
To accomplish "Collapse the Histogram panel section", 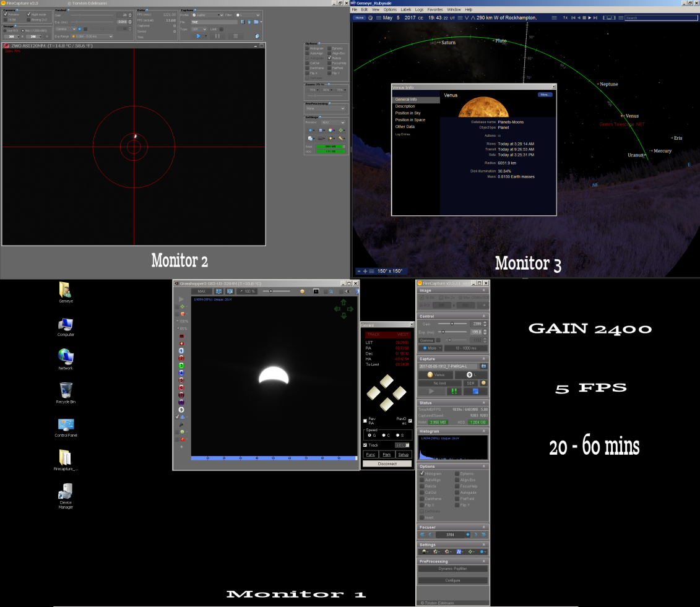I will (x=483, y=431).
